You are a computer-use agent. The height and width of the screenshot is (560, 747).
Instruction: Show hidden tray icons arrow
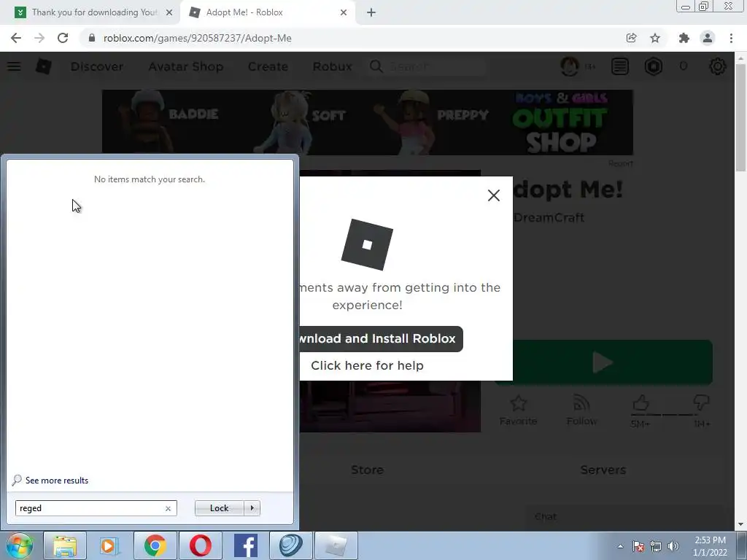[620, 546]
